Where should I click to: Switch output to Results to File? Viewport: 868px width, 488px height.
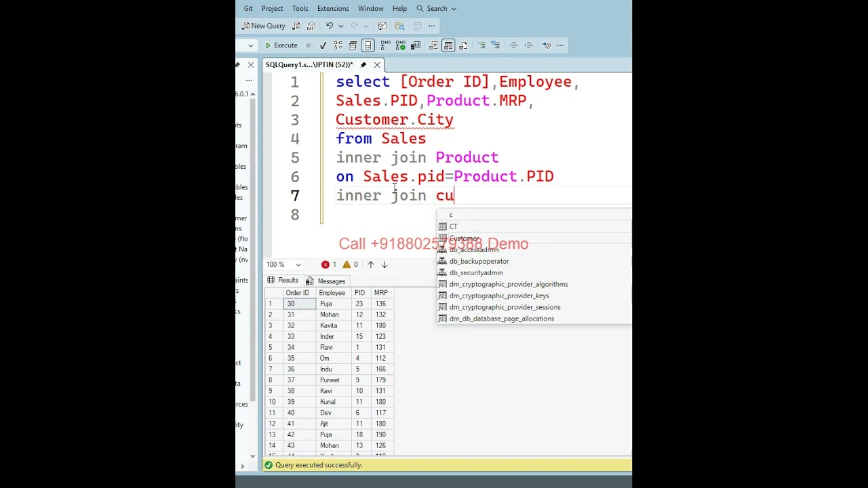pos(464,45)
